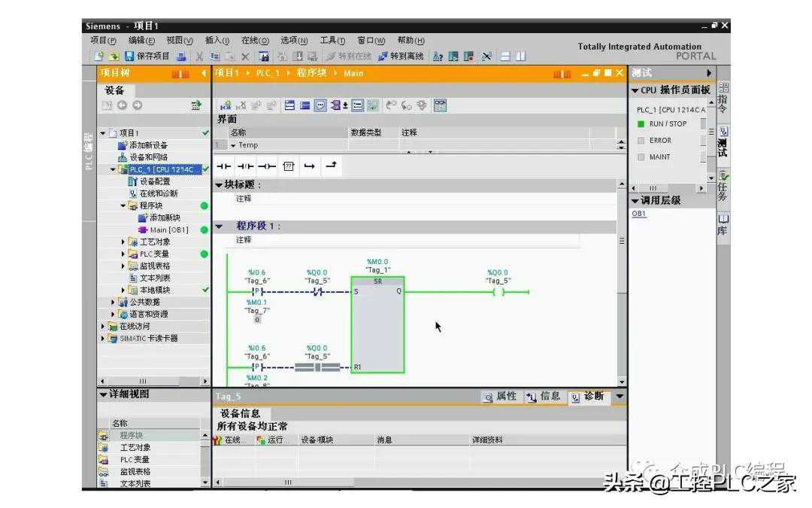Image resolution: width=812 pixels, height=508 pixels.
Task: Click the 转到离线 (go offline) toolbar button
Action: coord(401,56)
